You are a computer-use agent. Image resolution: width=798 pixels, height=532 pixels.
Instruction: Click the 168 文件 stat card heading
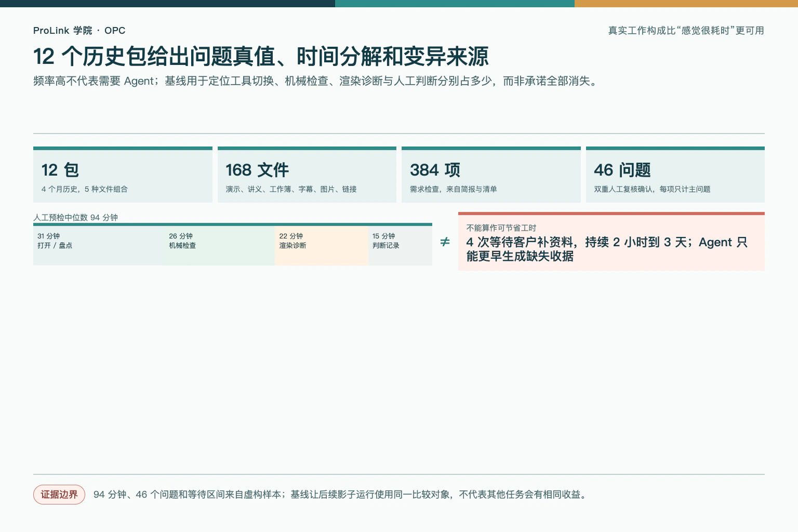pyautogui.click(x=257, y=170)
